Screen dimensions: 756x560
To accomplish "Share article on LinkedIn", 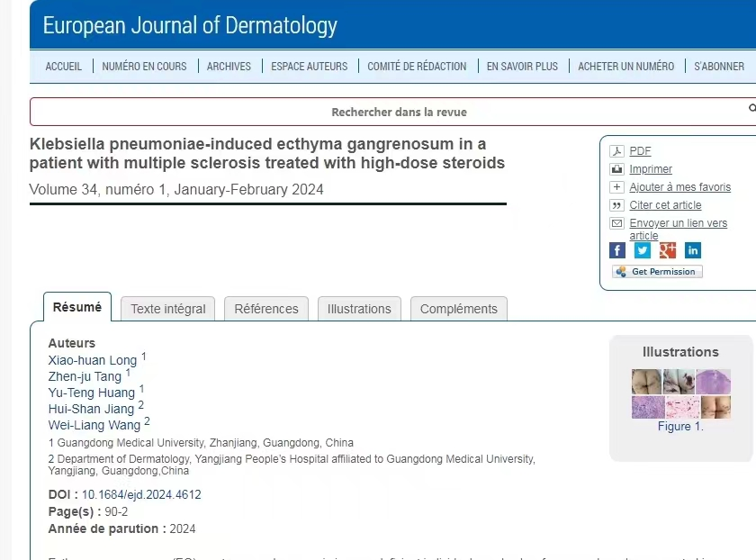I will (693, 250).
